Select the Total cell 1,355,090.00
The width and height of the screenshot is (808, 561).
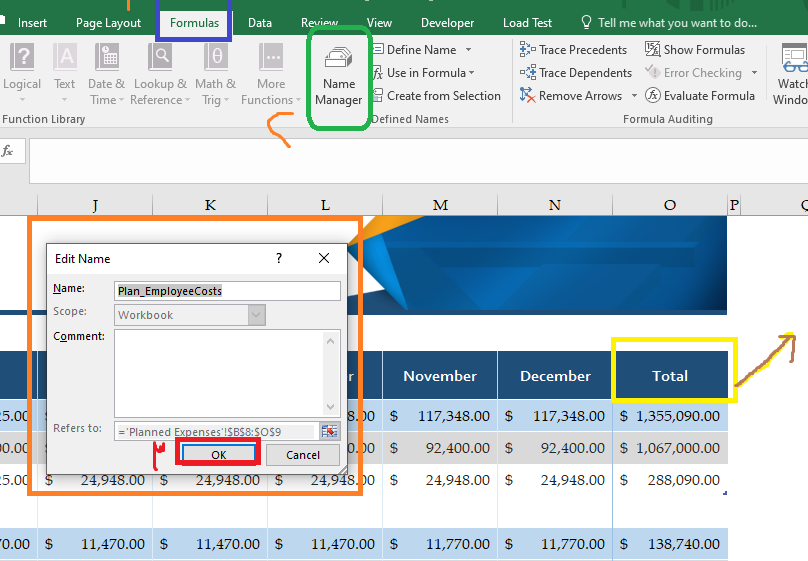click(x=670, y=416)
